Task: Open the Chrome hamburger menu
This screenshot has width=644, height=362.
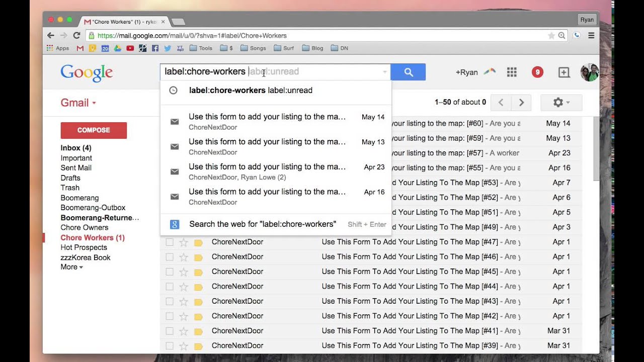Action: pyautogui.click(x=592, y=36)
